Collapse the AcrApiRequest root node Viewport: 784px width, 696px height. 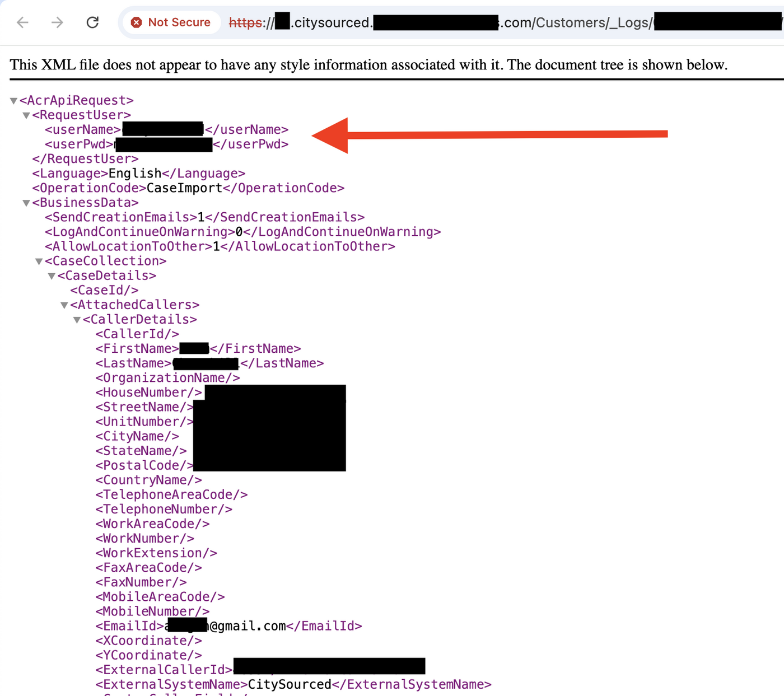point(13,101)
